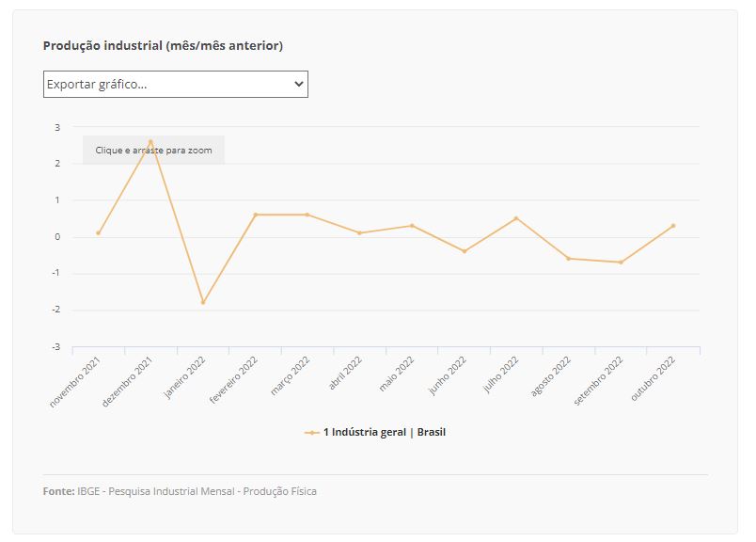This screenshot has height=542, width=756.
Task: Toggle the Indústria geral Brasil legend series
Action: [384, 432]
